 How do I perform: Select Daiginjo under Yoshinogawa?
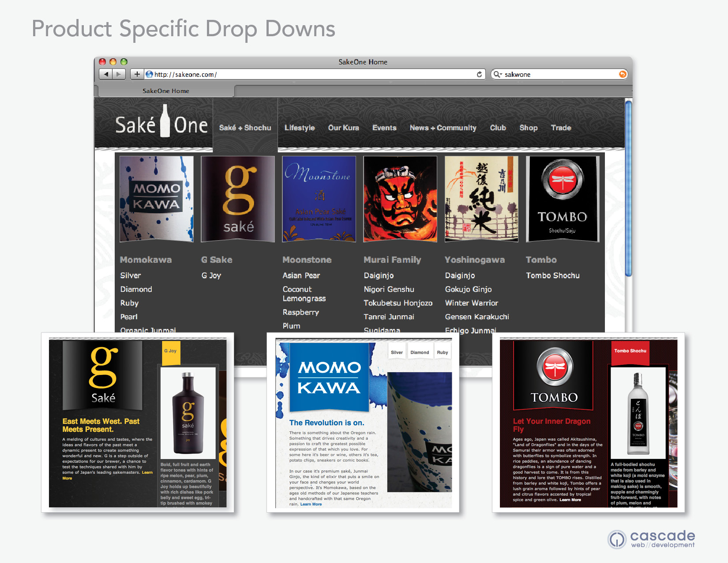click(460, 276)
